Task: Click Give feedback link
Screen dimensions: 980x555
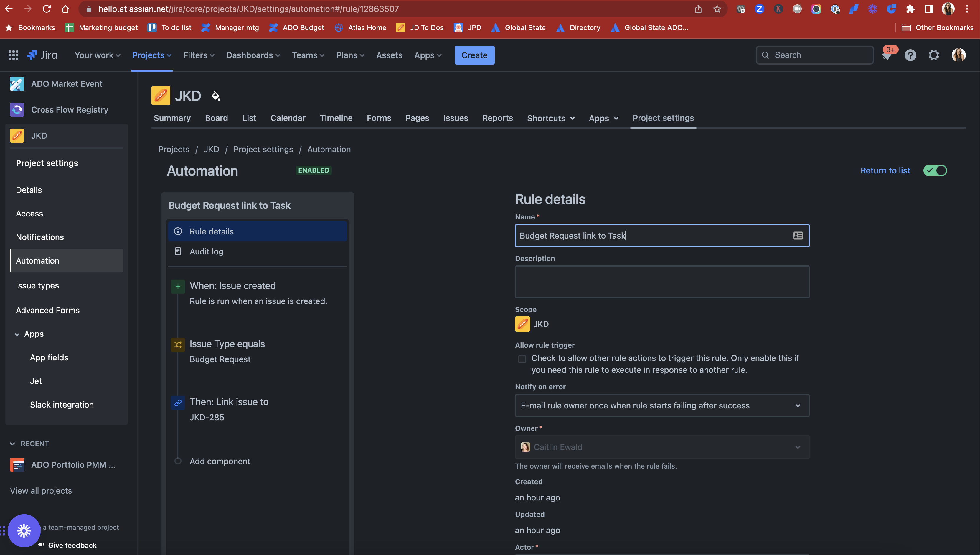Action: pyautogui.click(x=72, y=546)
